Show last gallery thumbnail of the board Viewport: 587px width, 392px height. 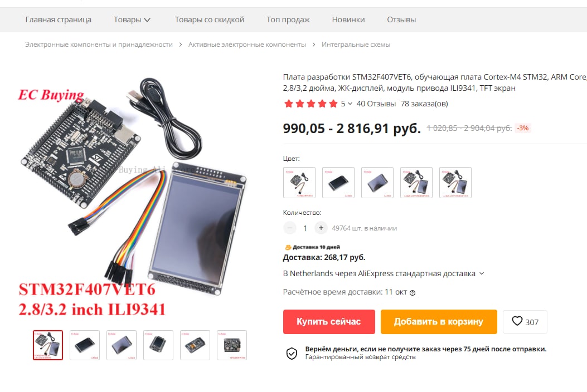(232, 345)
